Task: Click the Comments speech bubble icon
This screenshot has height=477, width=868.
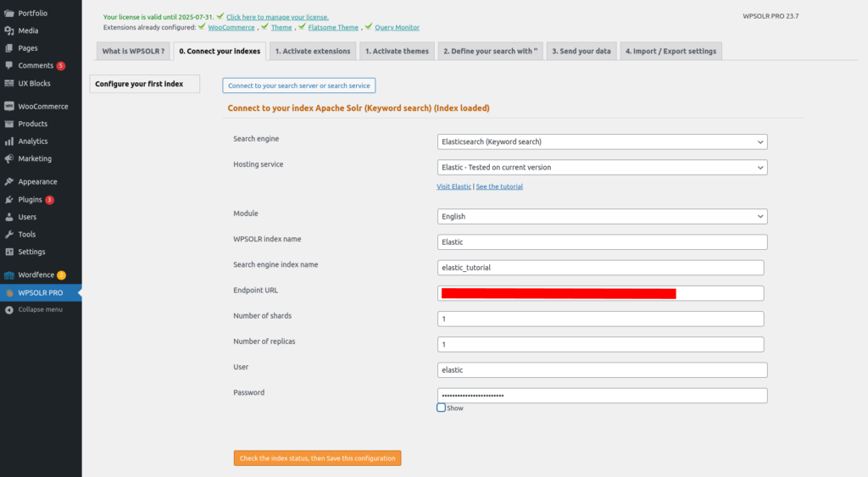Action: [x=8, y=65]
